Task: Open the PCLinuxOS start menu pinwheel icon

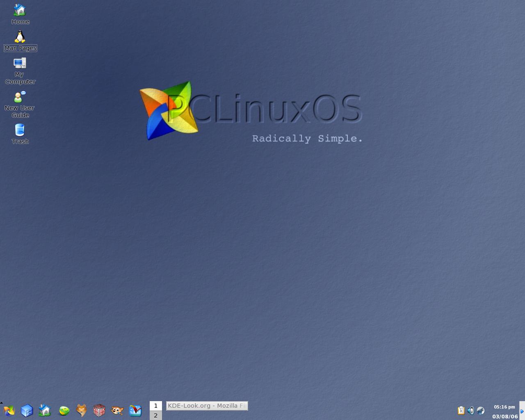Action: pyautogui.click(x=9, y=411)
